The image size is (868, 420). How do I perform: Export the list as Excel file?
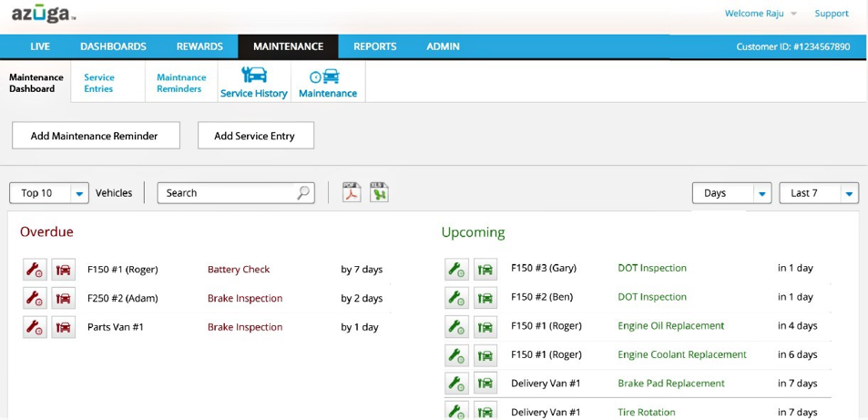click(x=379, y=192)
